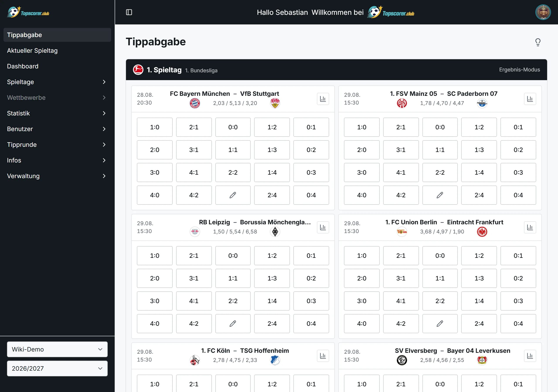
Task: Expand the Benutzer submenu
Action: point(57,129)
